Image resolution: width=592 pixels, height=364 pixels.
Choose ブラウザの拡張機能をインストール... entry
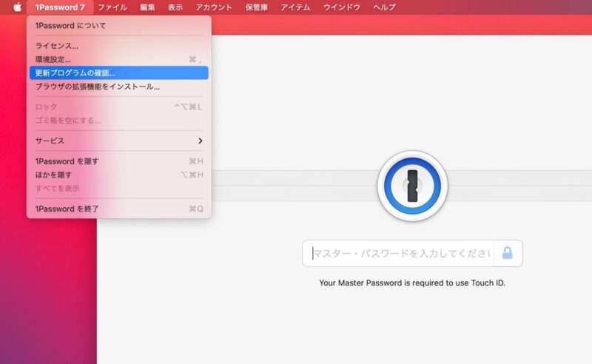pyautogui.click(x=118, y=87)
